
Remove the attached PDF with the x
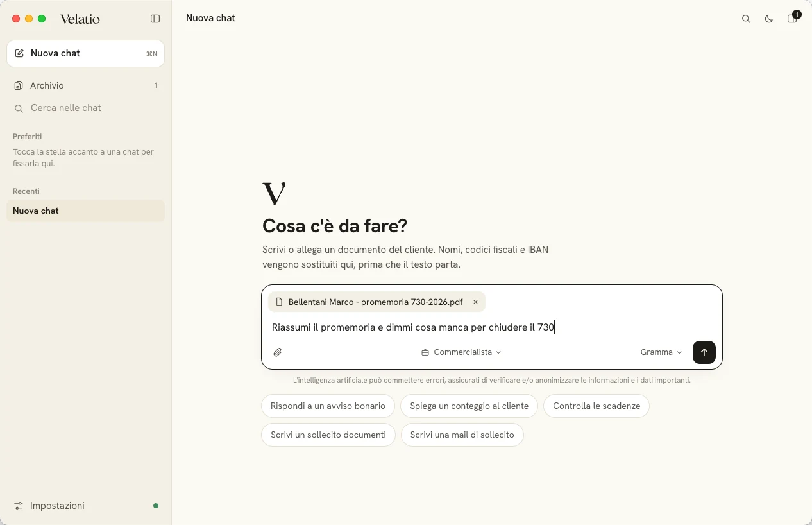pyautogui.click(x=475, y=302)
